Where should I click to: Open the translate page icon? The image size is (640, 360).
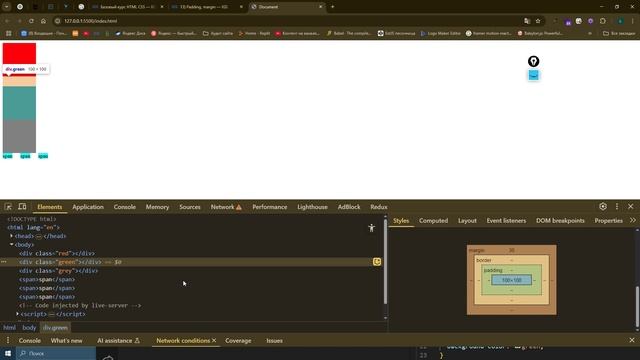(527, 21)
